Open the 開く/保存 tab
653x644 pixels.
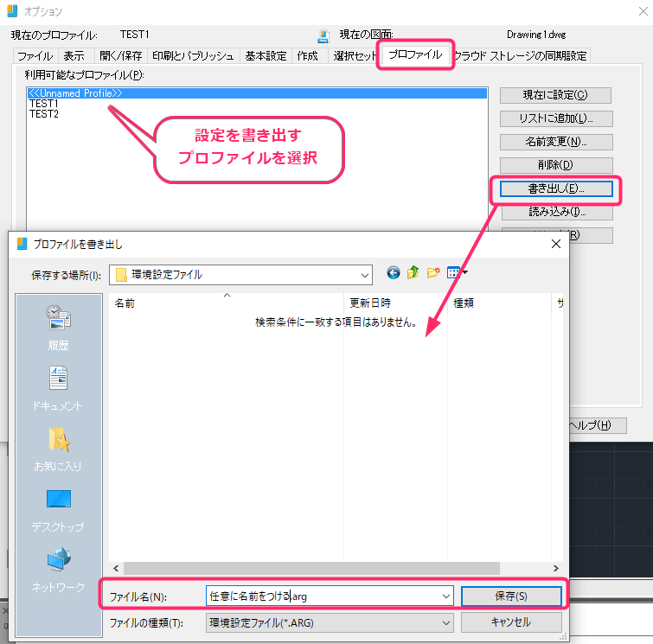click(120, 56)
